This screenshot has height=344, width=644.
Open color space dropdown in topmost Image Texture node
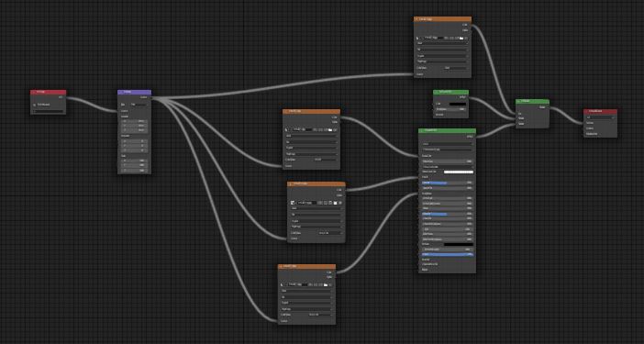point(456,68)
